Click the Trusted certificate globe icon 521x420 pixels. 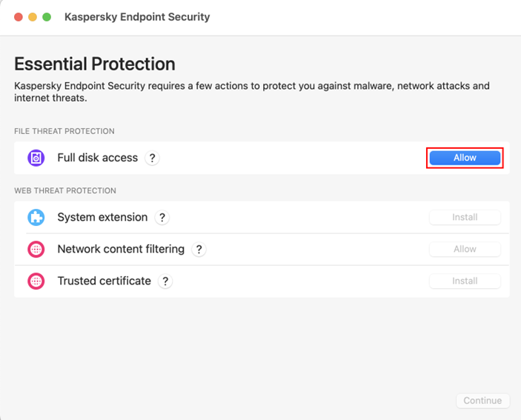(36, 281)
